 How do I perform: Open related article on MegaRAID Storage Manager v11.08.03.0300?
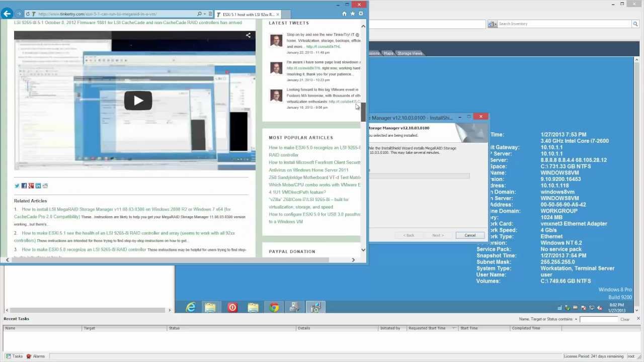[x=123, y=213]
